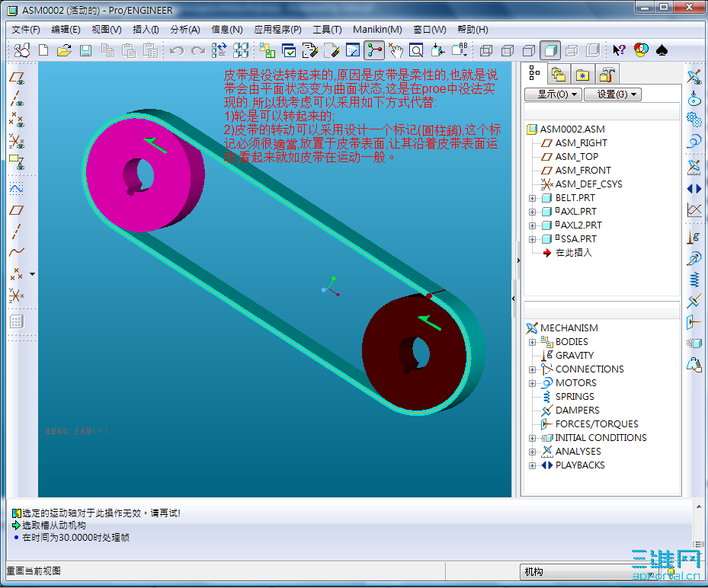Select the datum curve creation tool
Viewport: 708px width, 588px height.
(17, 253)
